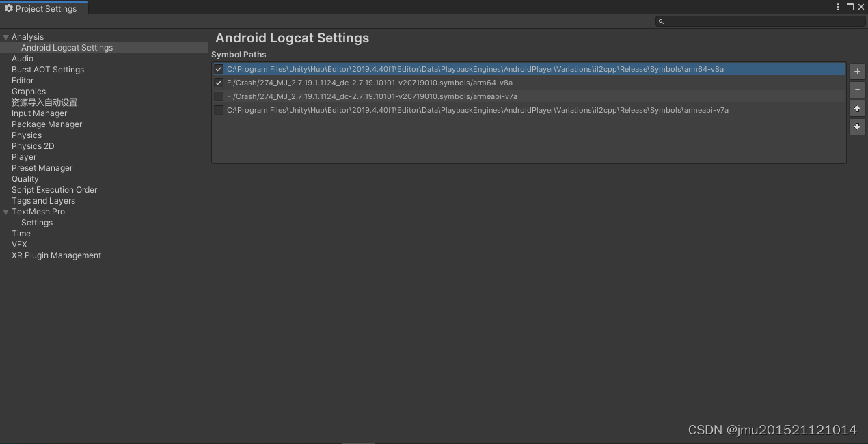Select the F:/Crash arm64-v8a symbol path row

(x=410, y=82)
